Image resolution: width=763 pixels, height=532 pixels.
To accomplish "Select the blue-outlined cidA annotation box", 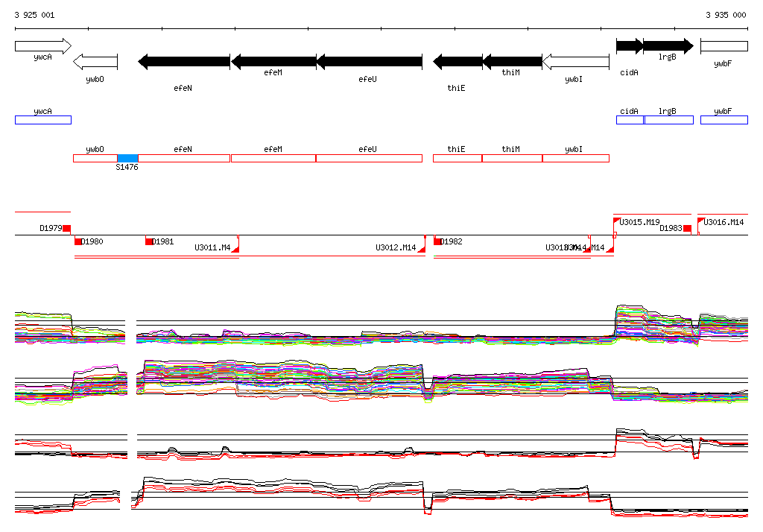I will [x=630, y=120].
